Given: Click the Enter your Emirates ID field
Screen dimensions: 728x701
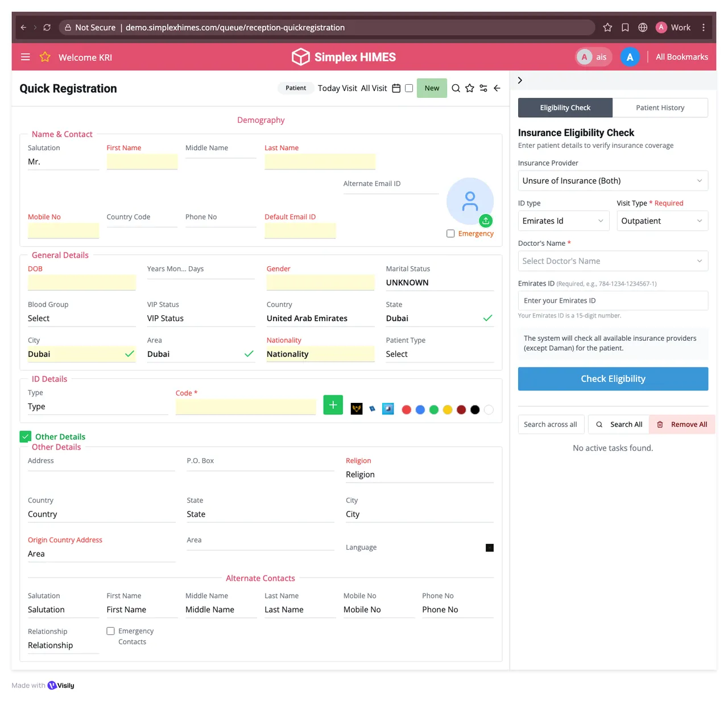Looking at the screenshot, I should click(613, 300).
